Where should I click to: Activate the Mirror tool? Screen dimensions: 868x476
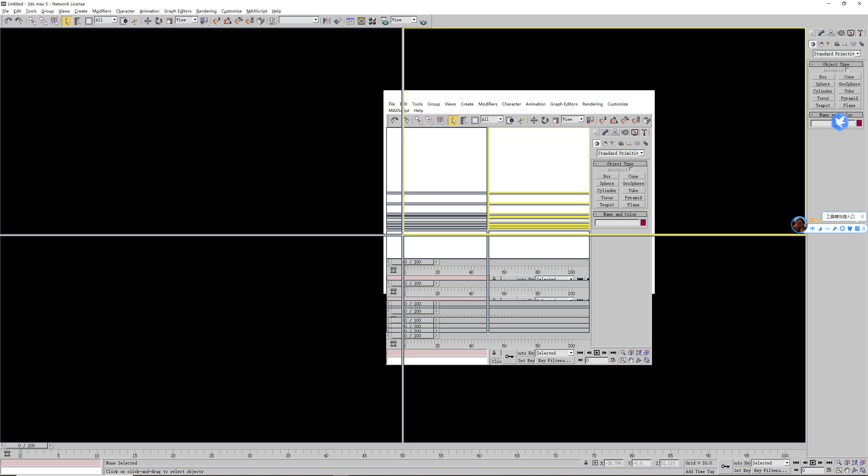327,21
